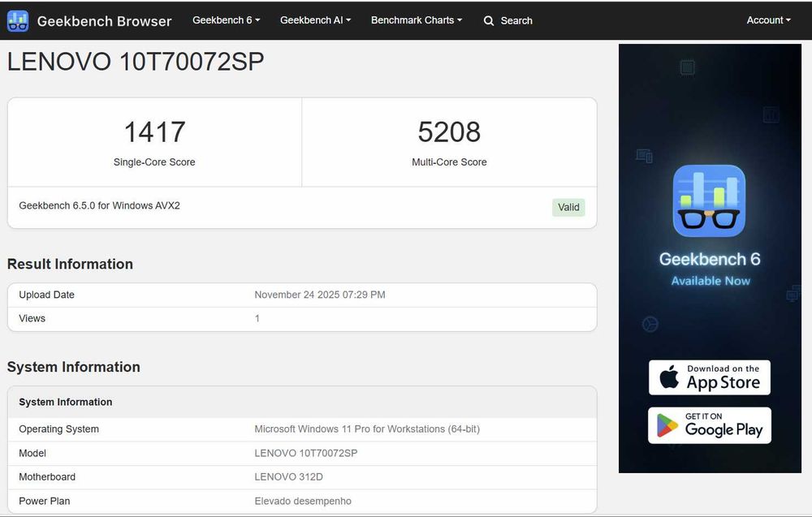Image resolution: width=812 pixels, height=517 pixels.
Task: Click the Upload Date row label
Action: [46, 295]
